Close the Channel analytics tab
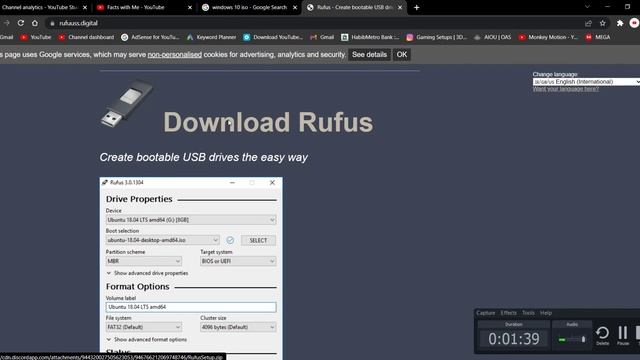Viewport: 640px width, 360px height. 85,7
